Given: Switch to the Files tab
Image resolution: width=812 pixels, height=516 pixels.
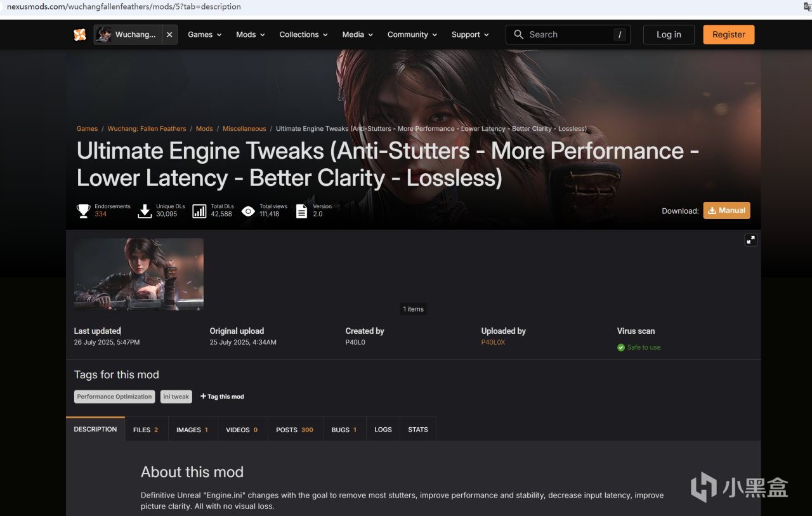Looking at the screenshot, I should 146,430.
